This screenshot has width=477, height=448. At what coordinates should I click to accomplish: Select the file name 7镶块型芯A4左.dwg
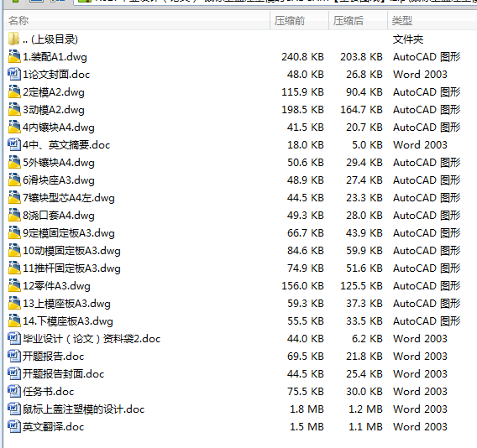click(x=69, y=198)
